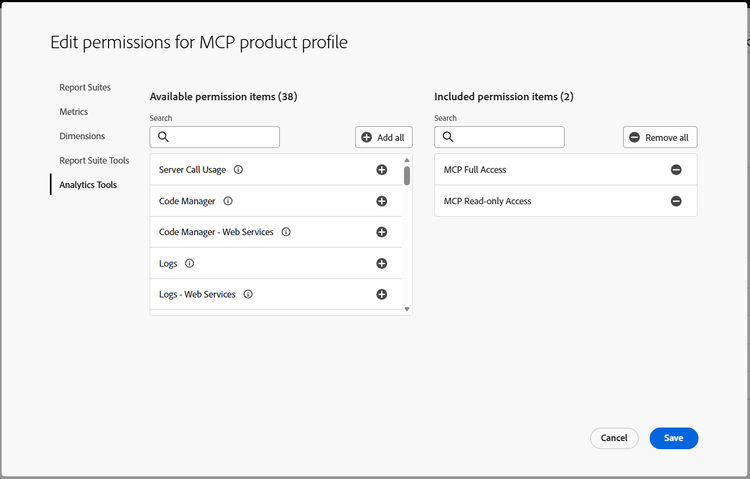Go to the Dimensions section
This screenshot has width=750, height=479.
[x=82, y=136]
